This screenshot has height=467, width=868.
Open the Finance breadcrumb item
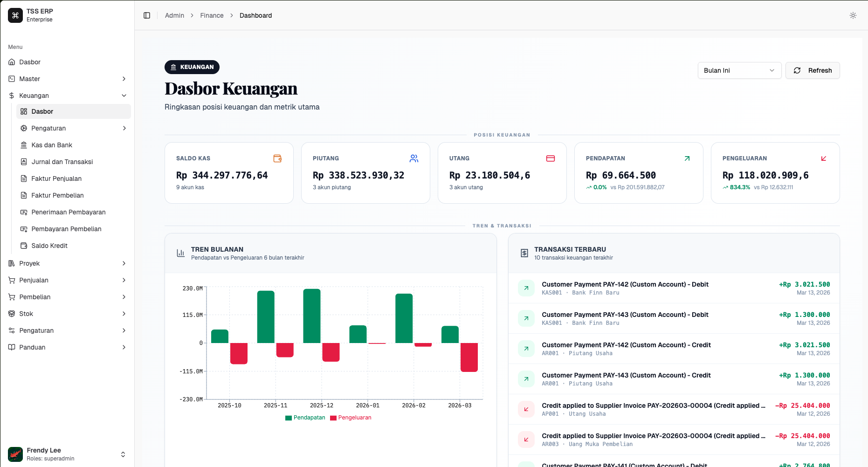[212, 15]
